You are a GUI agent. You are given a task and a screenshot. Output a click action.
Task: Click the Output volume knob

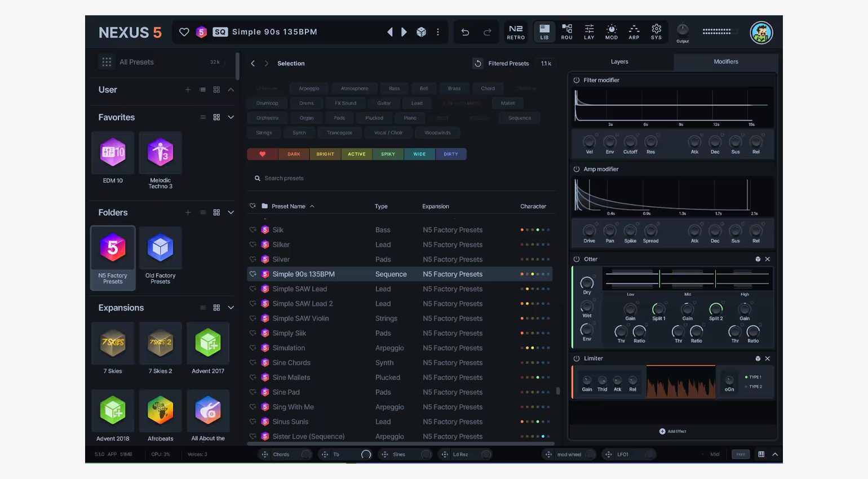pyautogui.click(x=683, y=30)
